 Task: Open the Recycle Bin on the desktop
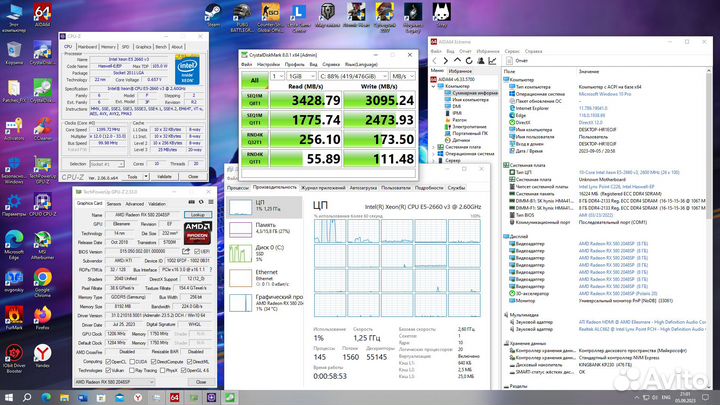pyautogui.click(x=14, y=52)
